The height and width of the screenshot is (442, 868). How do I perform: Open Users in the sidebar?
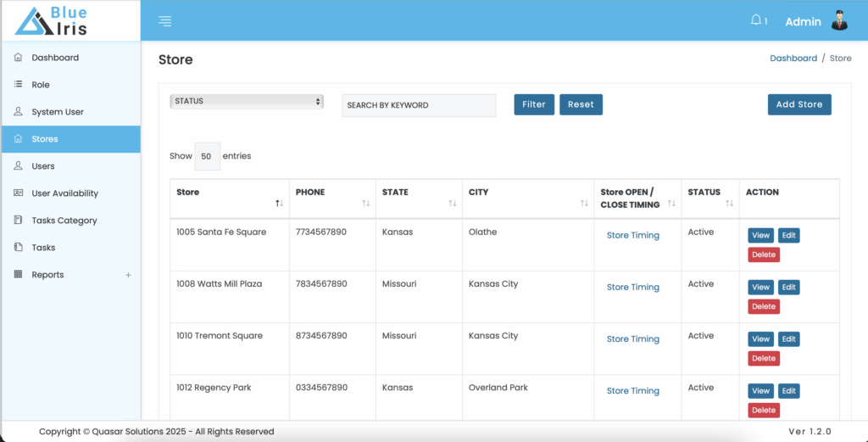tap(43, 166)
